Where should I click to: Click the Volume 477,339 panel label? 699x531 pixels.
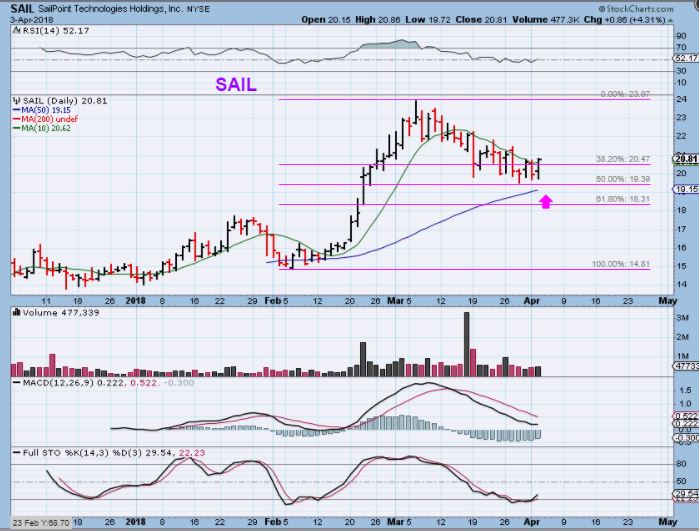[57, 313]
